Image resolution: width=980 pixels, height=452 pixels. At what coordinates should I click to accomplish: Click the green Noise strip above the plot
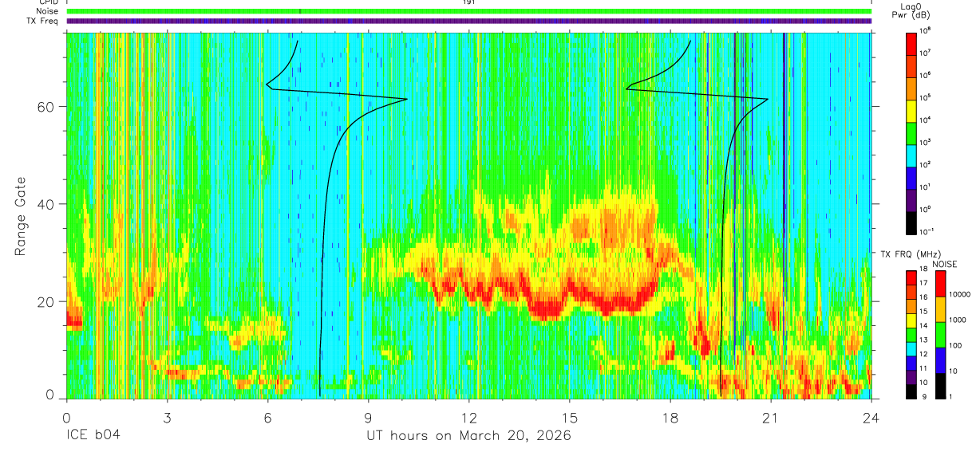(x=468, y=11)
